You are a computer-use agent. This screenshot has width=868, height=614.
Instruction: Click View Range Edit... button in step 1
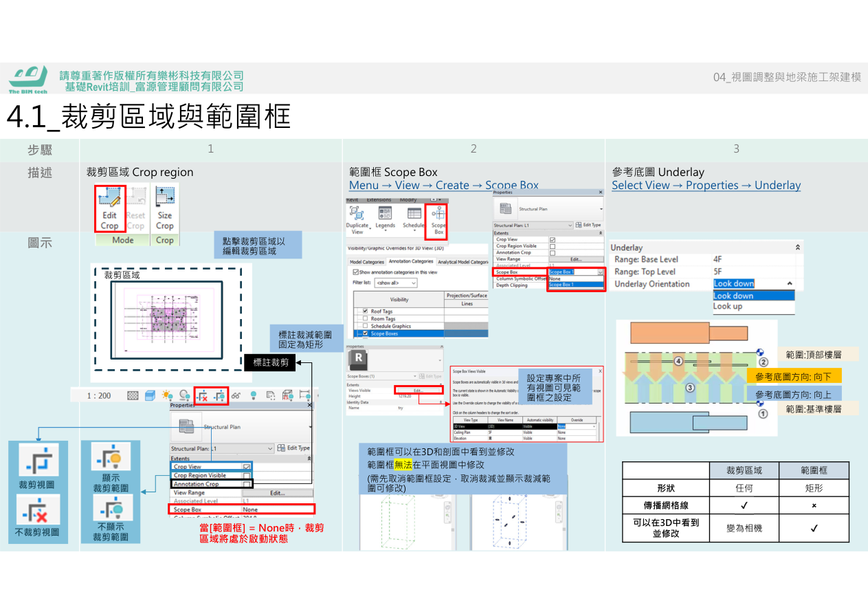(x=277, y=493)
